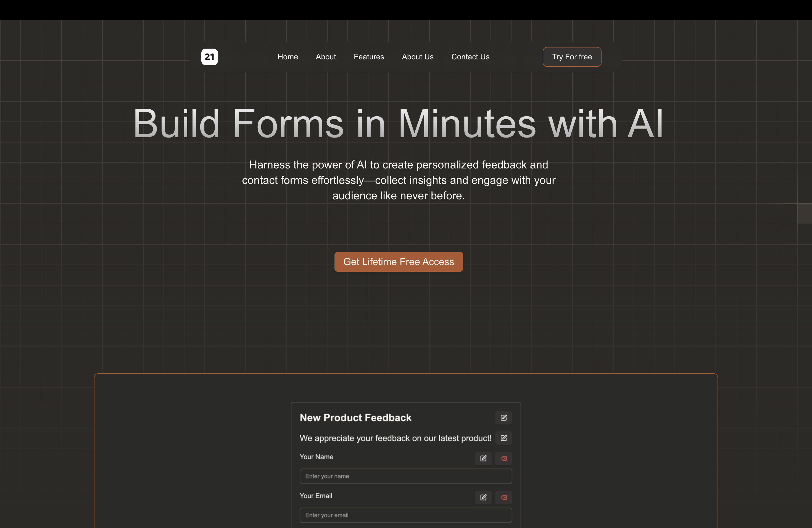
Task: Edit the form description text icon
Action: [x=503, y=438]
